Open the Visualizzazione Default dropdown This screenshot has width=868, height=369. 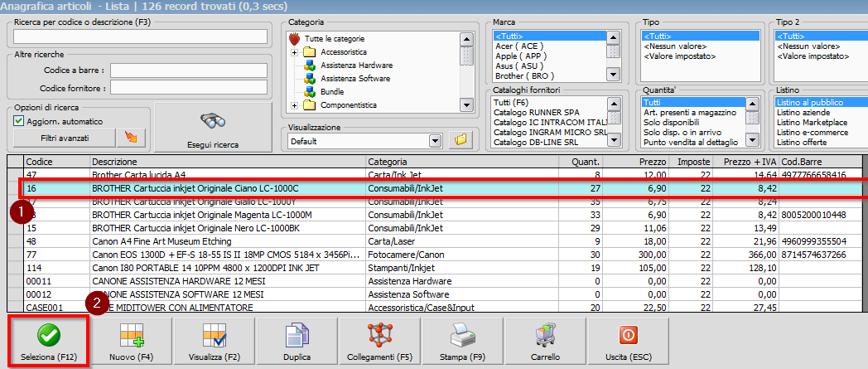pyautogui.click(x=436, y=141)
